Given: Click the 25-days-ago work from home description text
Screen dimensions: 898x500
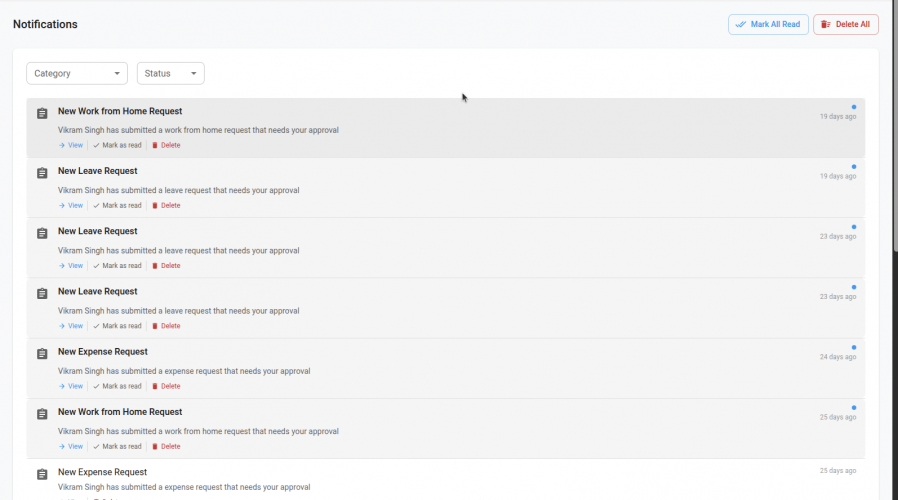Looking at the screenshot, I should [198, 431].
